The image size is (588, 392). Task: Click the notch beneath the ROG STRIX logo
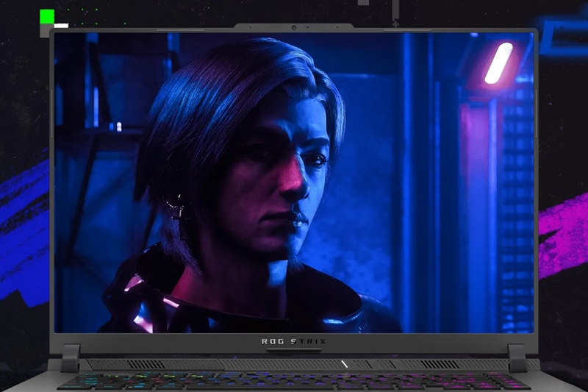(x=293, y=350)
